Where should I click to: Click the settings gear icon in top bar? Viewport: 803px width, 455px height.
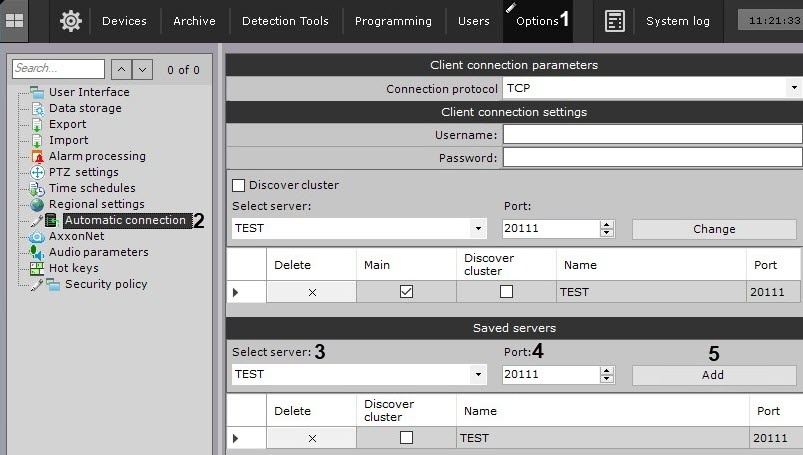70,20
